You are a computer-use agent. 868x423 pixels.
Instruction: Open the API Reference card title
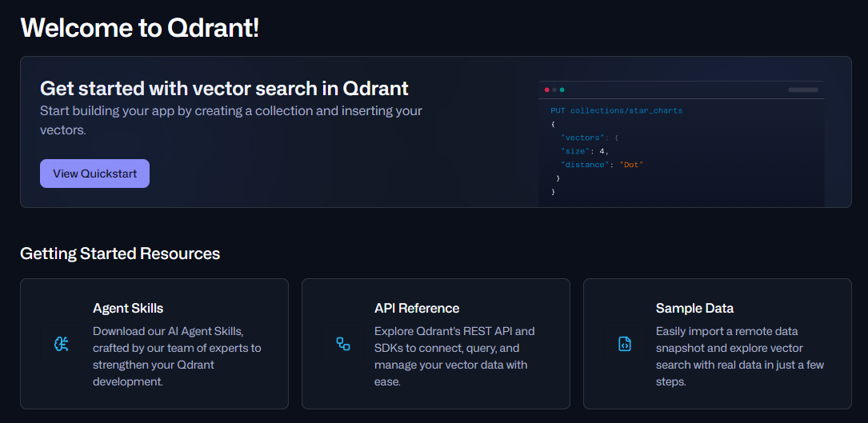417,309
